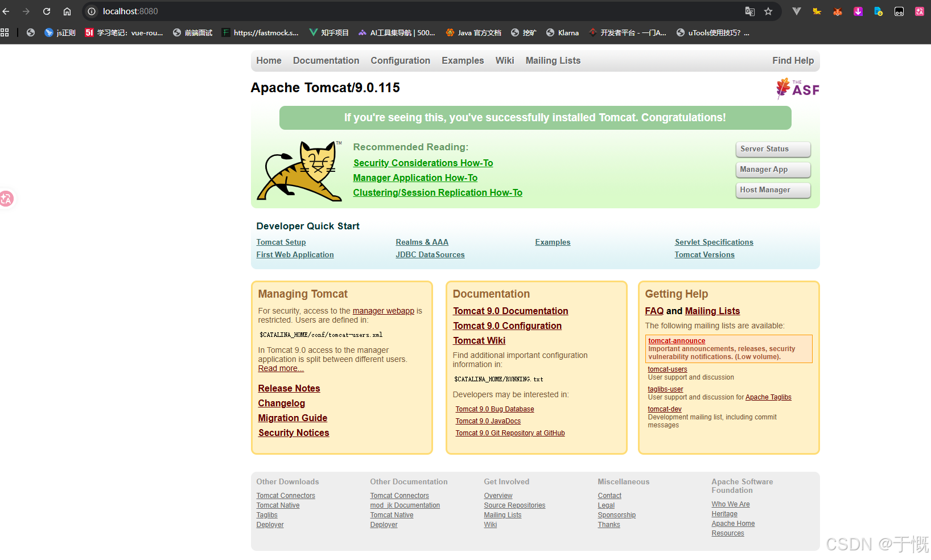The image size is (931, 560).
Task: Open First Web Application link
Action: click(x=295, y=254)
